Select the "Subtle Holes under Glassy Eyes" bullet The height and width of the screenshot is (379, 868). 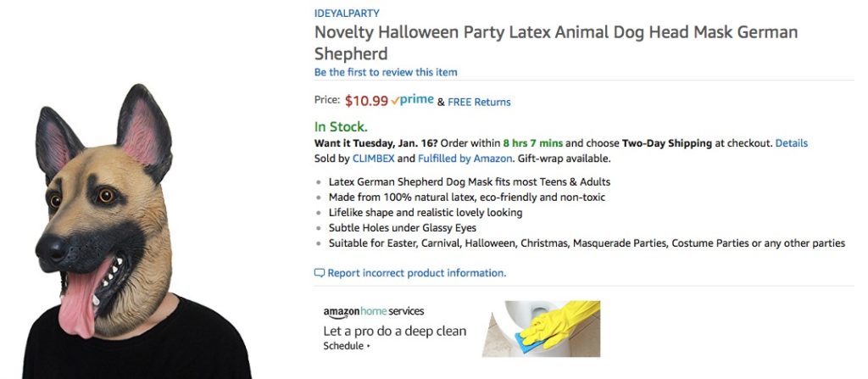click(402, 228)
